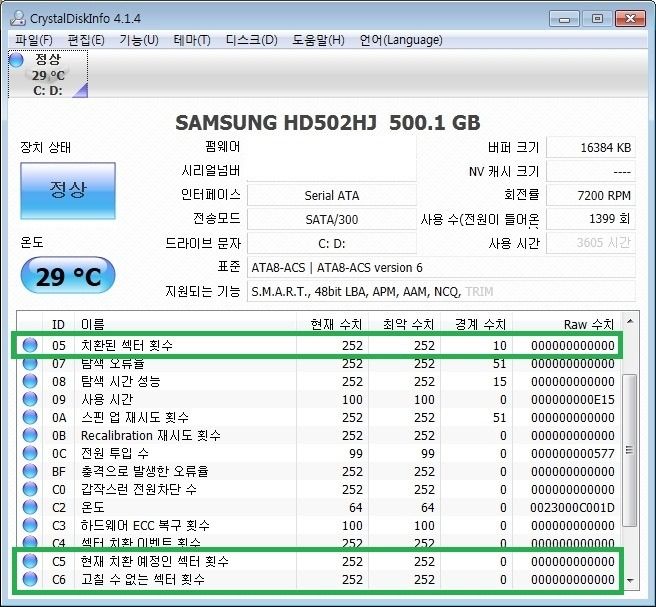
Task: Click the 정상 health status button
Action: tap(68, 190)
